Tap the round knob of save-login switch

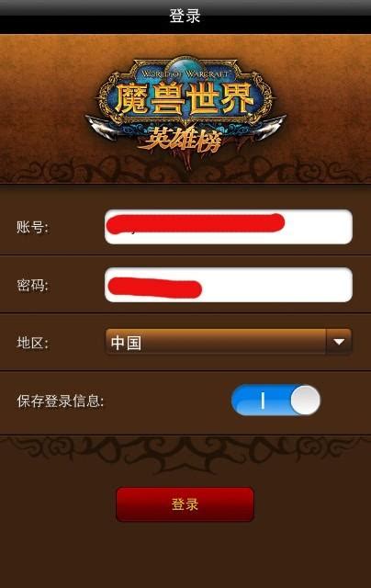point(306,401)
